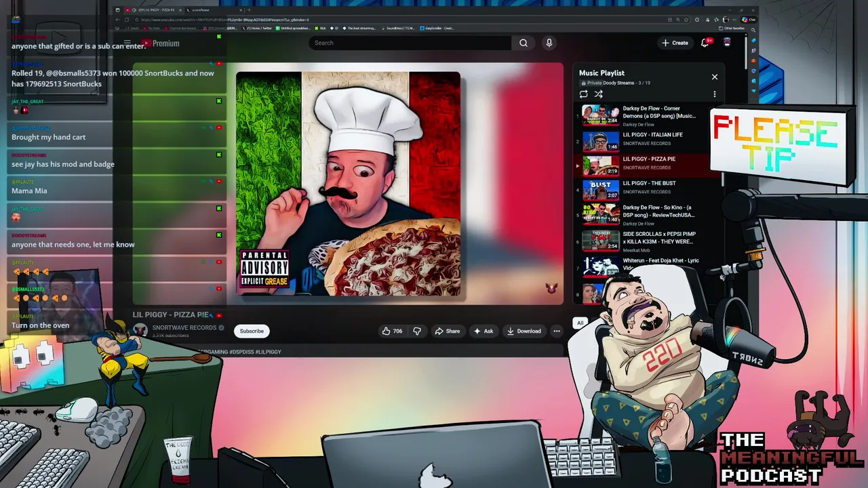Click chat message 'Turn on the oven'
Screen dimensions: 868x488
pyautogui.click(x=40, y=325)
